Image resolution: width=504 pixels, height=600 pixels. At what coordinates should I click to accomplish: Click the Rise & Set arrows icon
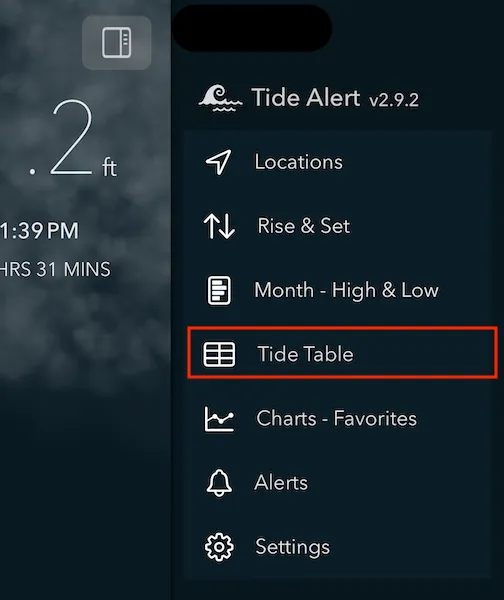(x=219, y=226)
